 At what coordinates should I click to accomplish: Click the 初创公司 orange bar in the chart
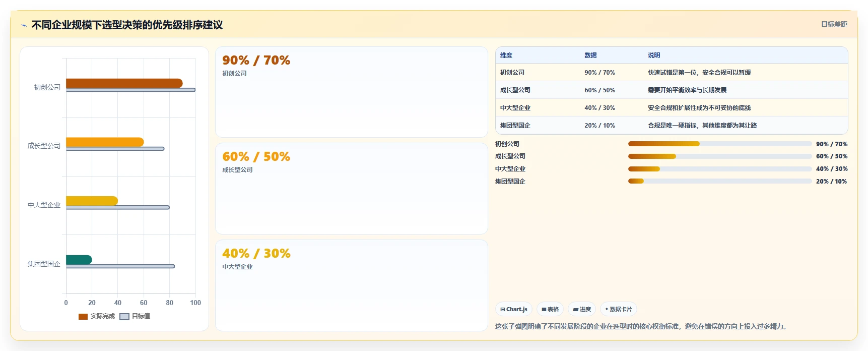click(x=124, y=83)
